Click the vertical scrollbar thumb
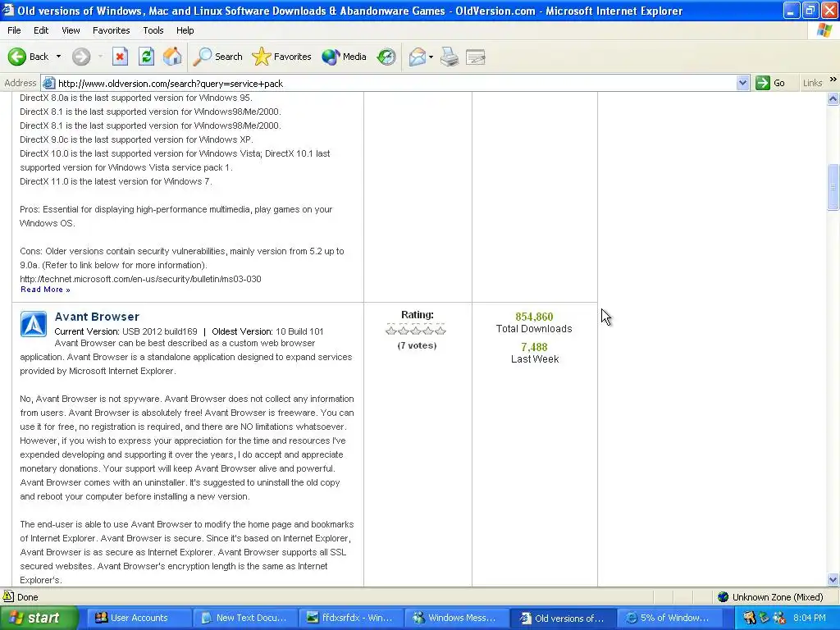The width and height of the screenshot is (840, 630). click(833, 187)
